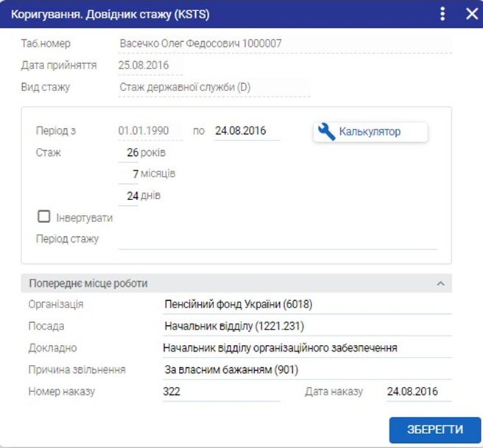Click the Період стажу input field
483x448 pixels.
tap(277, 239)
